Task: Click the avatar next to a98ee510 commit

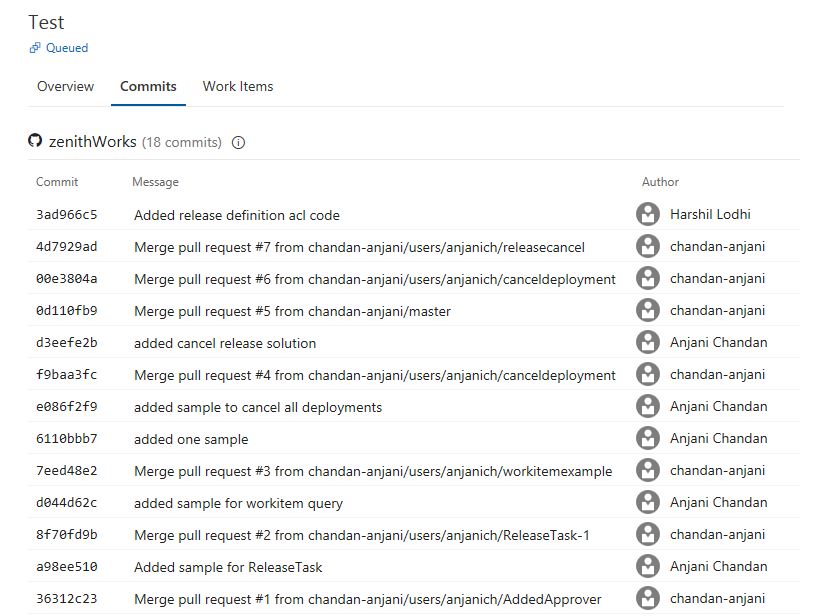Action: 648,566
